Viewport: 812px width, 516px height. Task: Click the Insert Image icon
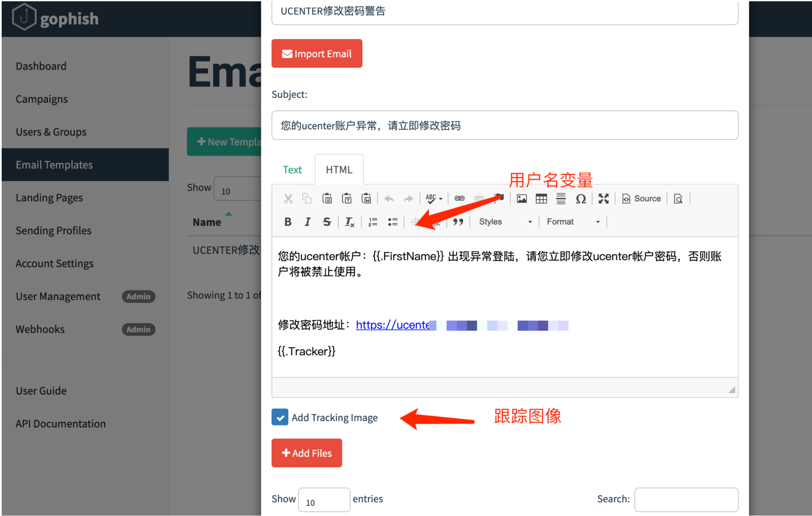point(521,198)
